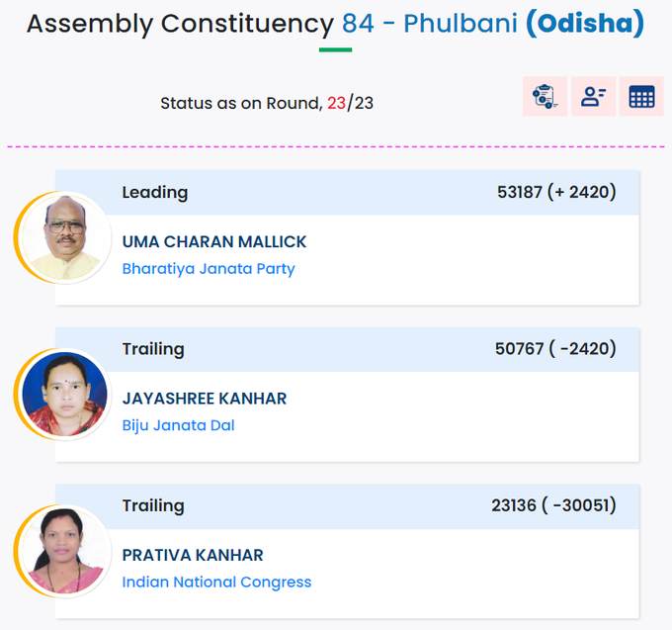The width and height of the screenshot is (672, 630).
Task: Select candidate name PRATIVA KANHAR
Action: 193,555
